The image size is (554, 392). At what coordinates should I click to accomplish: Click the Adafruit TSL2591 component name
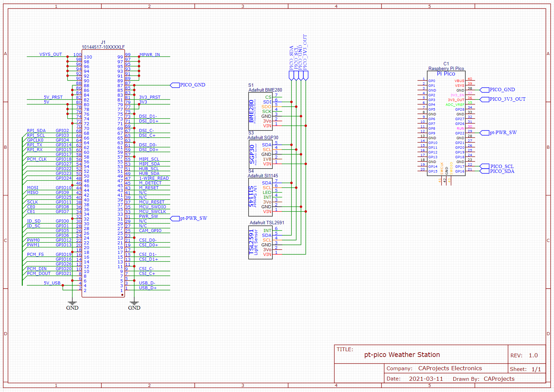click(x=267, y=223)
